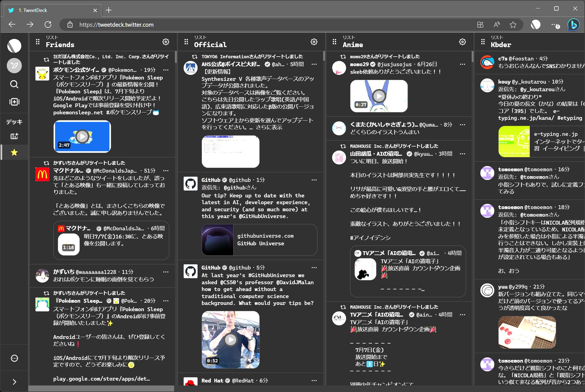Open McDonald's profile avatar
This screenshot has height=392, width=585.
click(x=42, y=174)
